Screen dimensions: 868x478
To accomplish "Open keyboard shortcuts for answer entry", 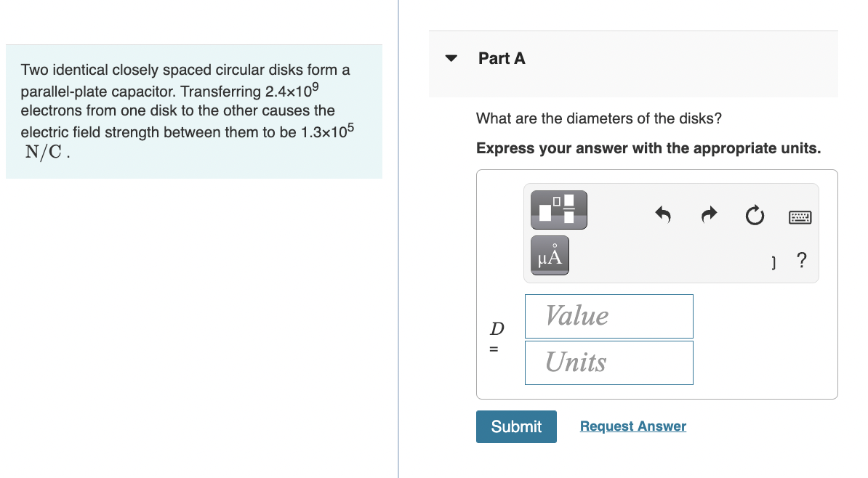I will tap(800, 216).
